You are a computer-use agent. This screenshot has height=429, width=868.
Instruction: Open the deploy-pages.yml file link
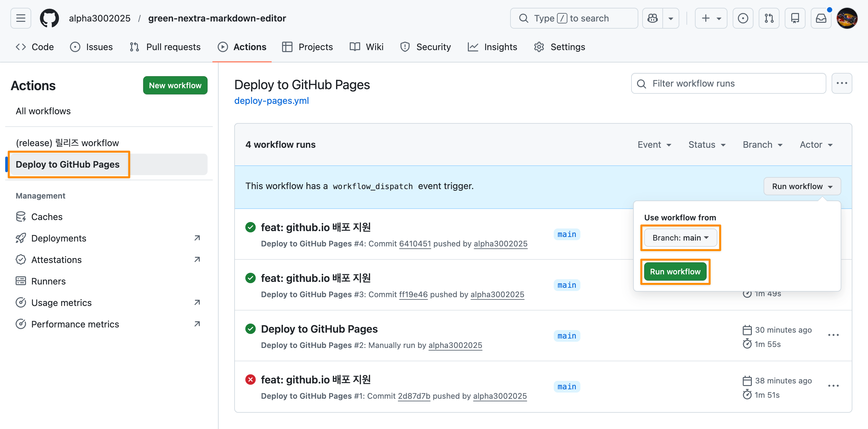[x=271, y=101]
